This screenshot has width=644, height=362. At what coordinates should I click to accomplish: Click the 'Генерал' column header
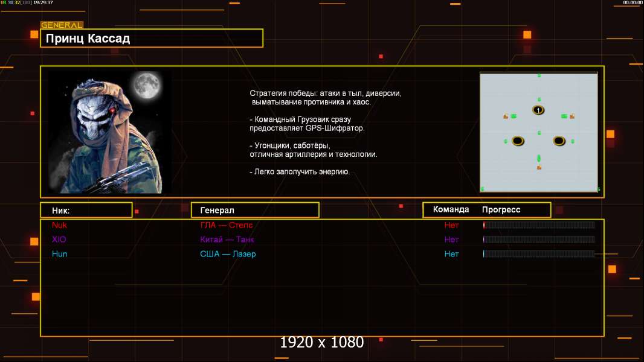(255, 211)
